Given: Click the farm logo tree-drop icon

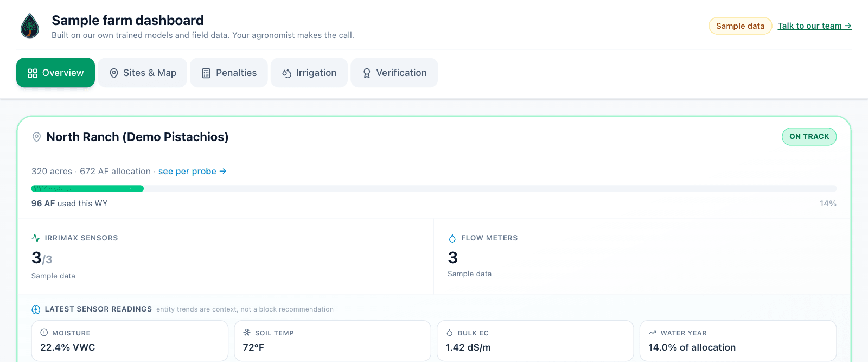Looking at the screenshot, I should coord(30,26).
